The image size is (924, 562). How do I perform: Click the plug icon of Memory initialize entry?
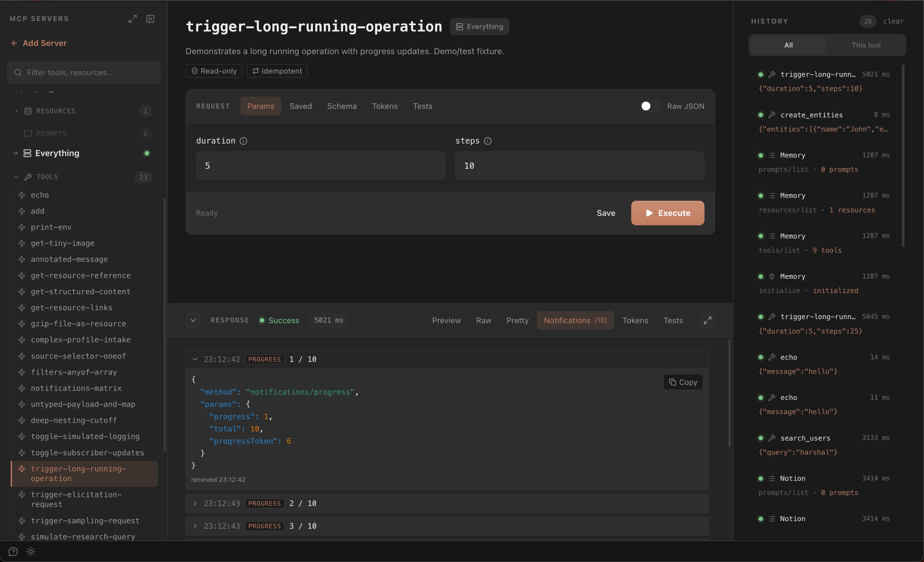point(772,277)
